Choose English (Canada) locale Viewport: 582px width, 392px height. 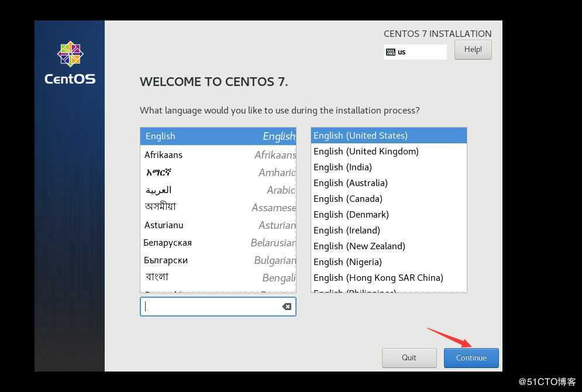click(x=388, y=198)
